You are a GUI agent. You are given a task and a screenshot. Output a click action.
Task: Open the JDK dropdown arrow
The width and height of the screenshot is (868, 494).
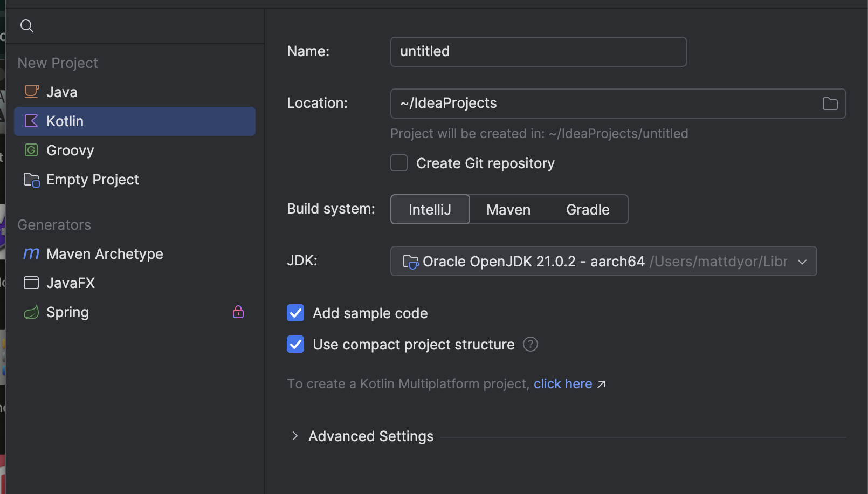tap(802, 262)
